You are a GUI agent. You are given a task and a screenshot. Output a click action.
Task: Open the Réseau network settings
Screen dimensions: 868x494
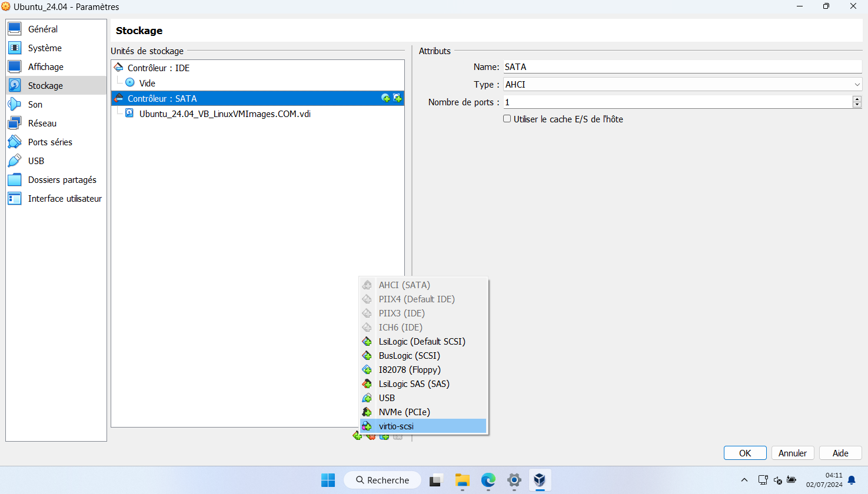point(56,123)
